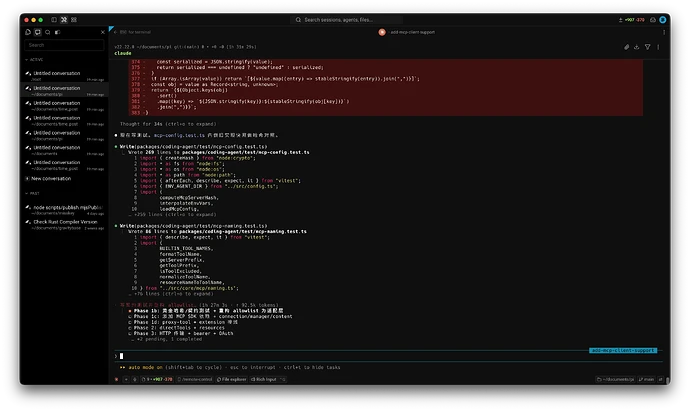Open File explorer from status bar
The width and height of the screenshot is (690, 410).
point(231,379)
